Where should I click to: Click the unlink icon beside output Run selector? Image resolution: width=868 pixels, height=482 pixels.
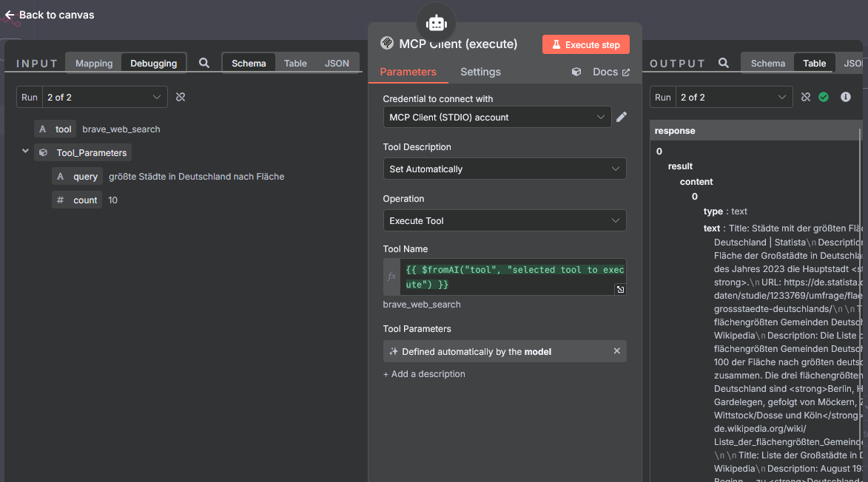coord(806,97)
